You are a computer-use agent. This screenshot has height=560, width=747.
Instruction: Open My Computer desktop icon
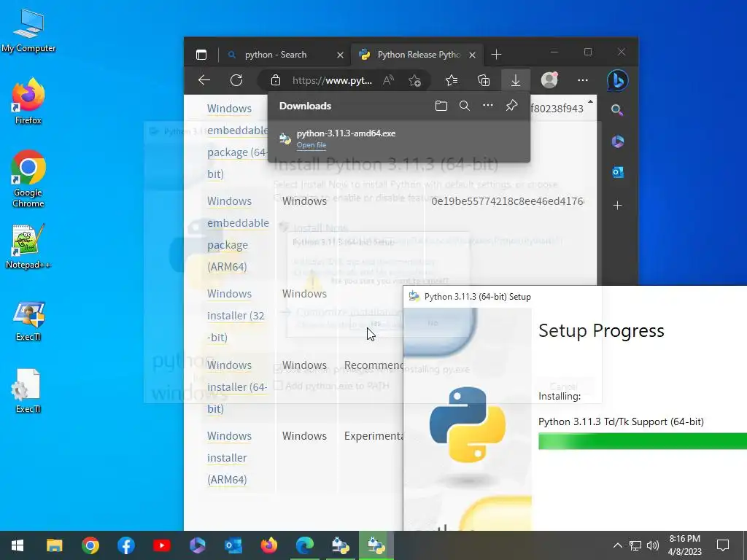[28, 31]
